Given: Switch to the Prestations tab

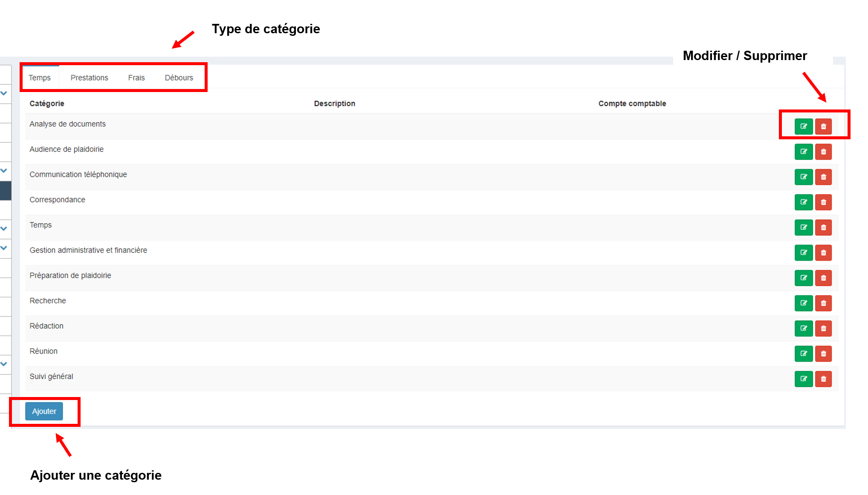Looking at the screenshot, I should pos(89,78).
